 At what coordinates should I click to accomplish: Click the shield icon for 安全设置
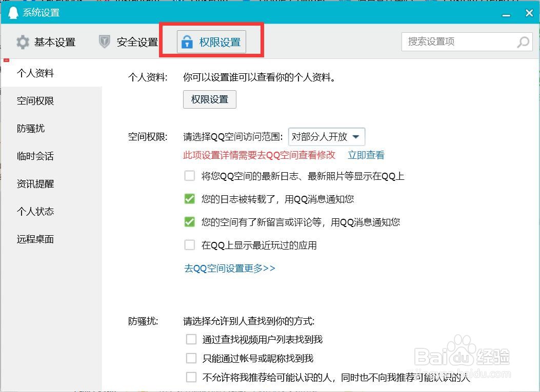click(104, 42)
